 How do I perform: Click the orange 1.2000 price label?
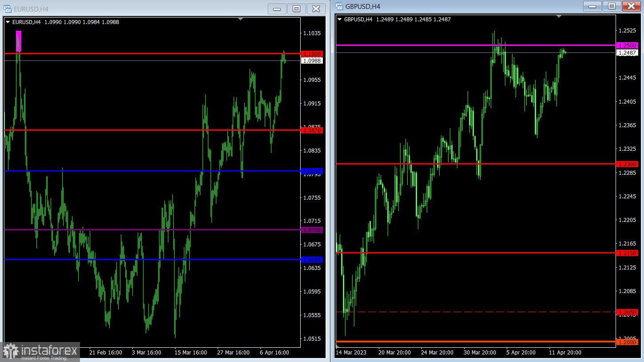(x=627, y=342)
